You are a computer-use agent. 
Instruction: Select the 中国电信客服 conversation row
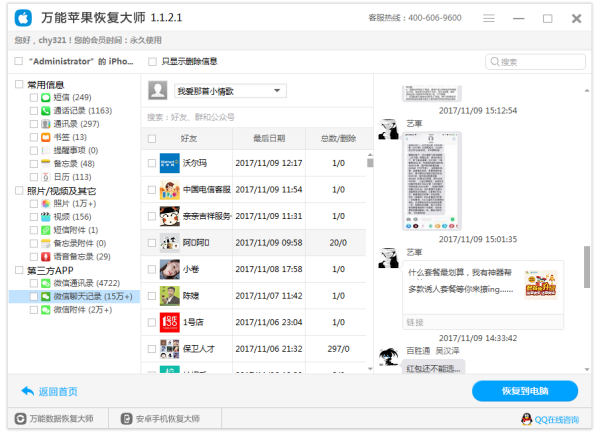click(x=253, y=189)
